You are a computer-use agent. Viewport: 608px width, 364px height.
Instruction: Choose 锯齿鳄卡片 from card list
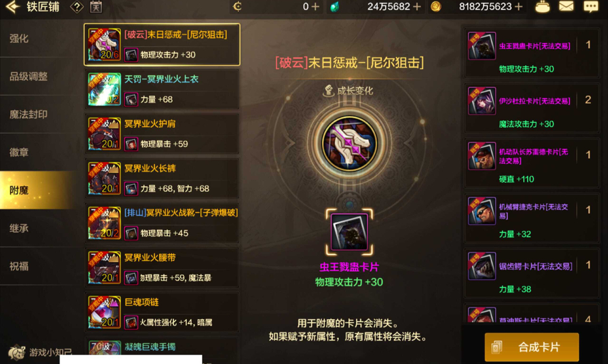pyautogui.click(x=531, y=275)
